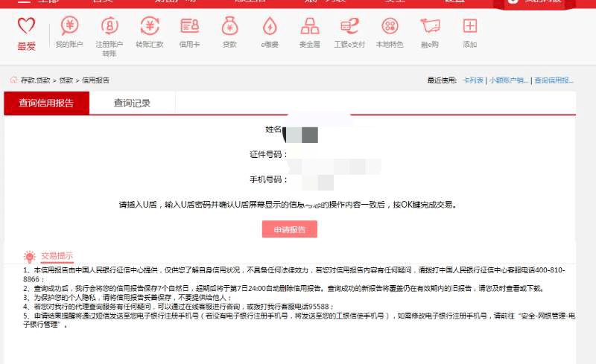Open the 融e购 shopping icon

point(430,26)
